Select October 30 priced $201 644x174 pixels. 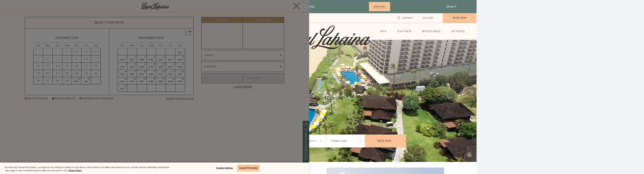click(x=76, y=81)
